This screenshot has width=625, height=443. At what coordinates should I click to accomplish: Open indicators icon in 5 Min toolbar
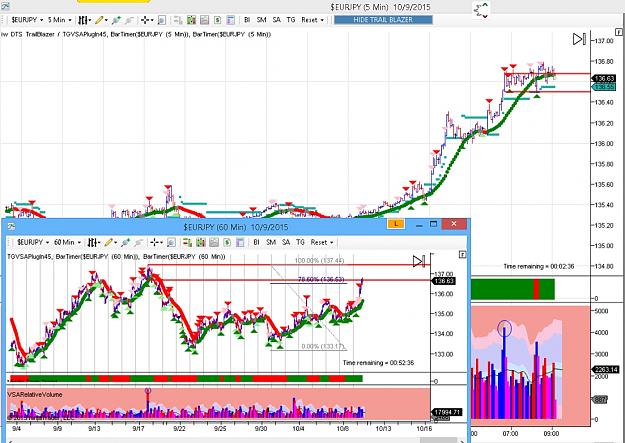click(204, 20)
